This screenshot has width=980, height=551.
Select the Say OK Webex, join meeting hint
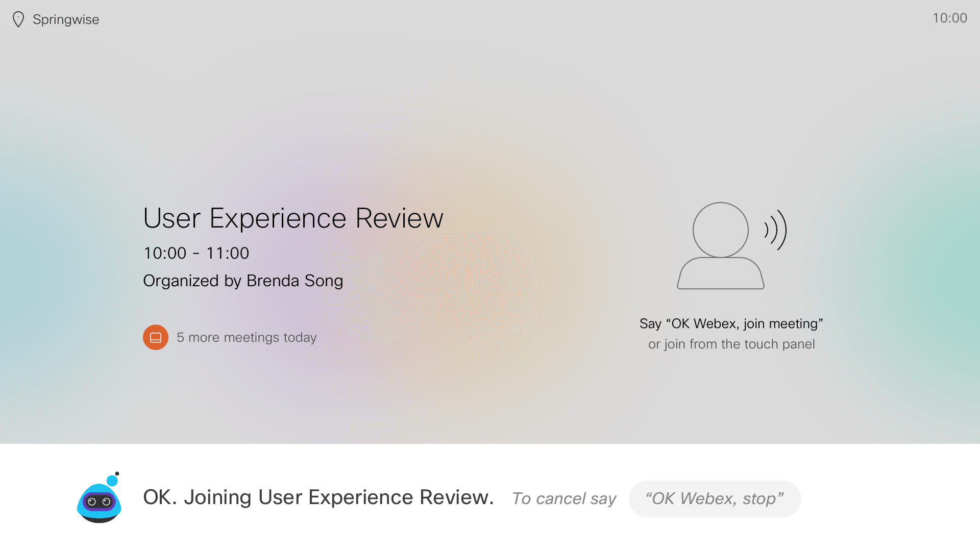coord(731,323)
